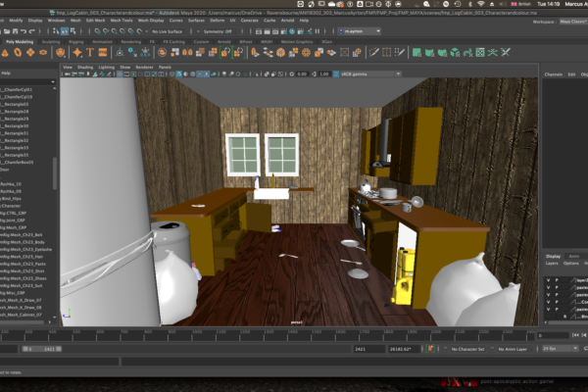Toggle select by object type mode
The height and width of the screenshot is (392, 588).
tap(65, 31)
